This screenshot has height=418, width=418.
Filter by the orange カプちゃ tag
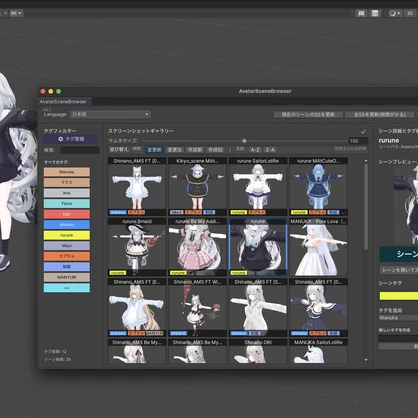[67, 256]
